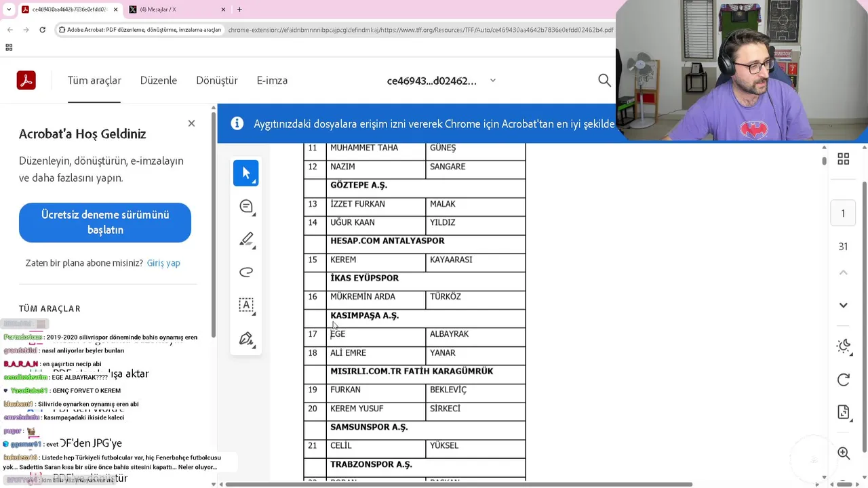Expand the file name dropdown chevron

pyautogui.click(x=493, y=81)
